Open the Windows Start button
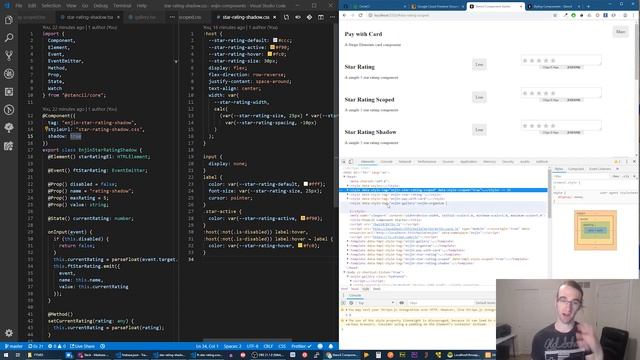Image resolution: width=640 pixels, height=360 pixels. coord(6,355)
